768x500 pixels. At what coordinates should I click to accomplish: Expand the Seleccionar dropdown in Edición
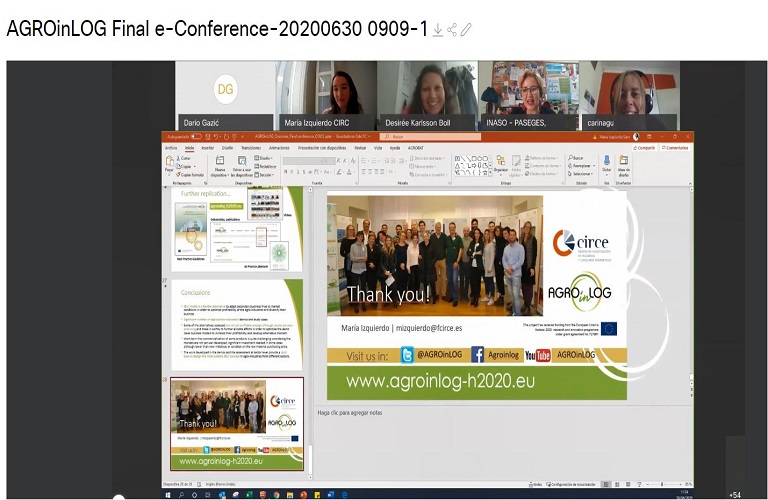[x=580, y=174]
